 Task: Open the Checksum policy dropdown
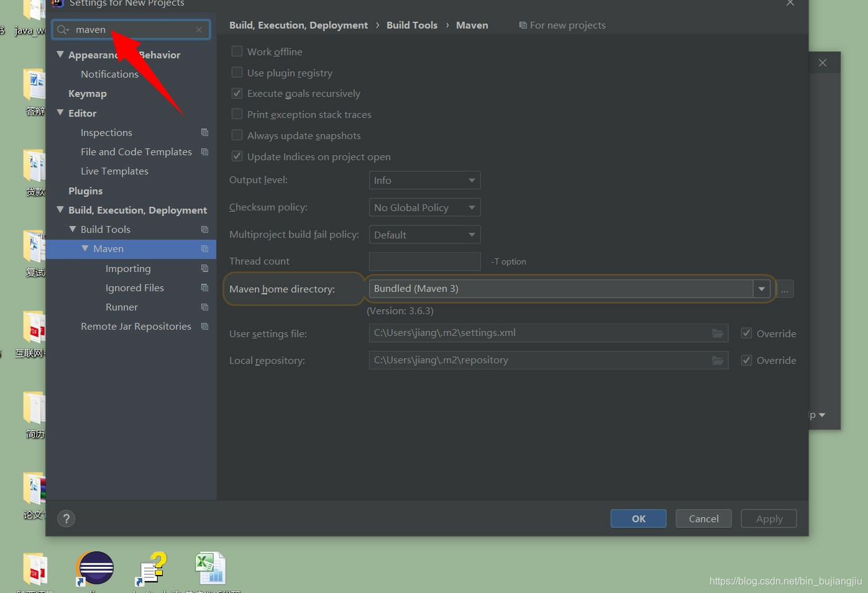(424, 207)
